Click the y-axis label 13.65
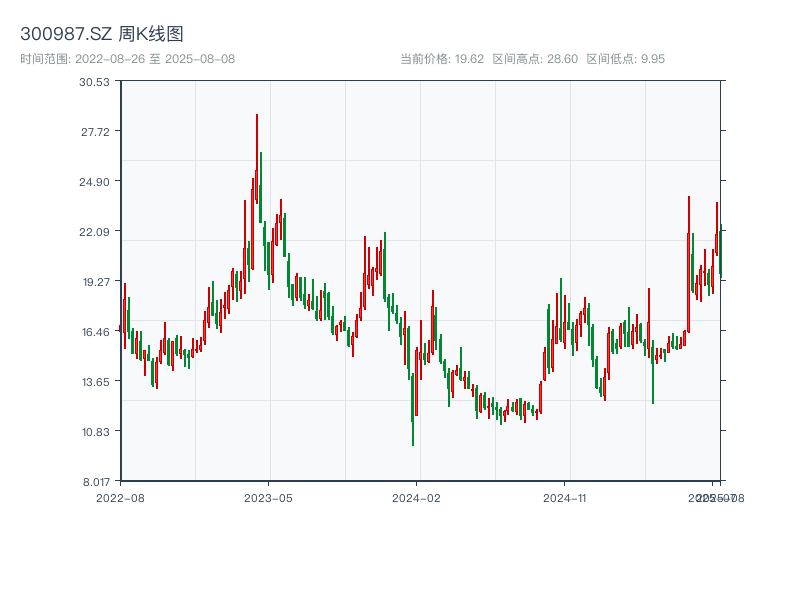Screen dimensions: 800x600 click(95, 382)
